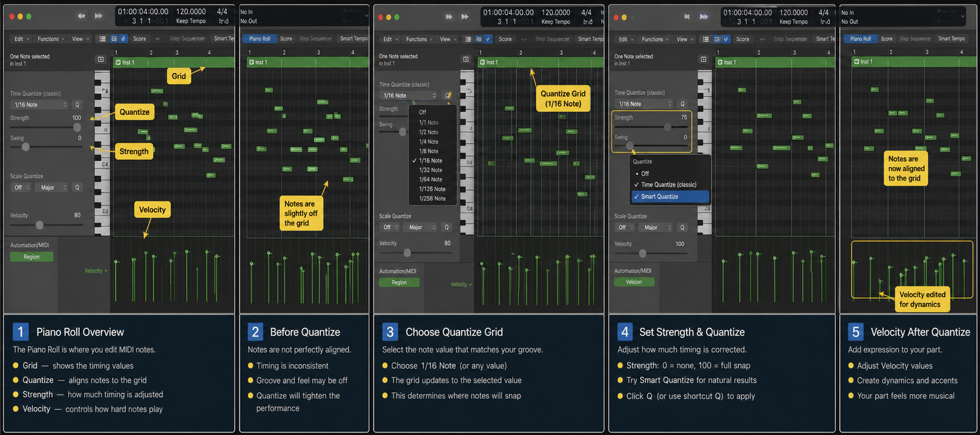This screenshot has height=435, width=980.
Task: Open Functions menu in Choose Quantize Grid panel
Action: click(x=419, y=39)
